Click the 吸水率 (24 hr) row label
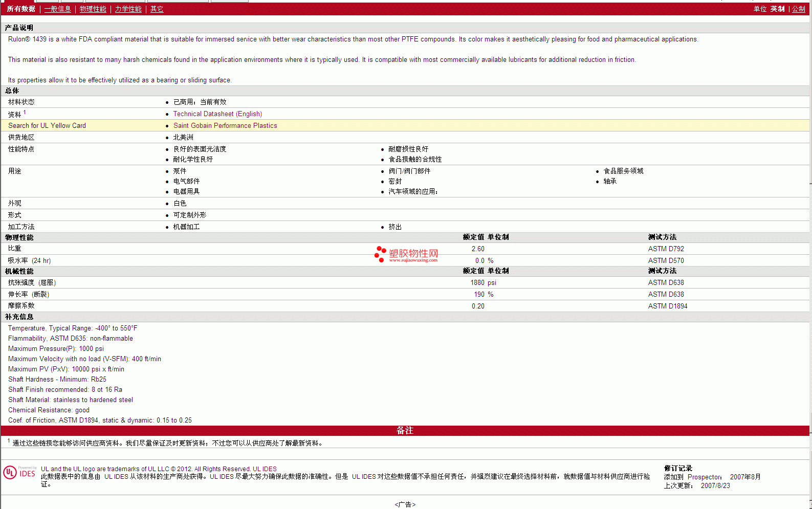812x509 pixels. [29, 260]
